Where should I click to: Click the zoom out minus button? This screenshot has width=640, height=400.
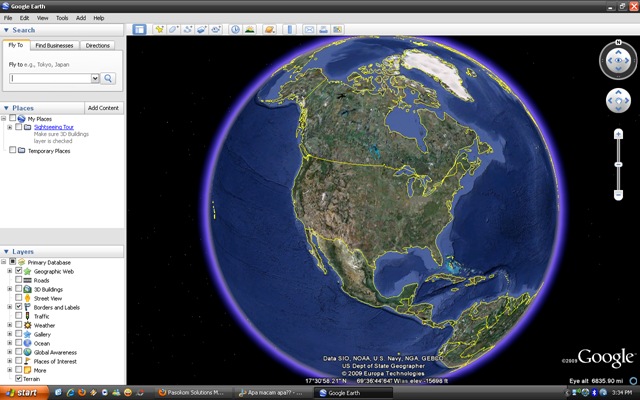tap(618, 195)
